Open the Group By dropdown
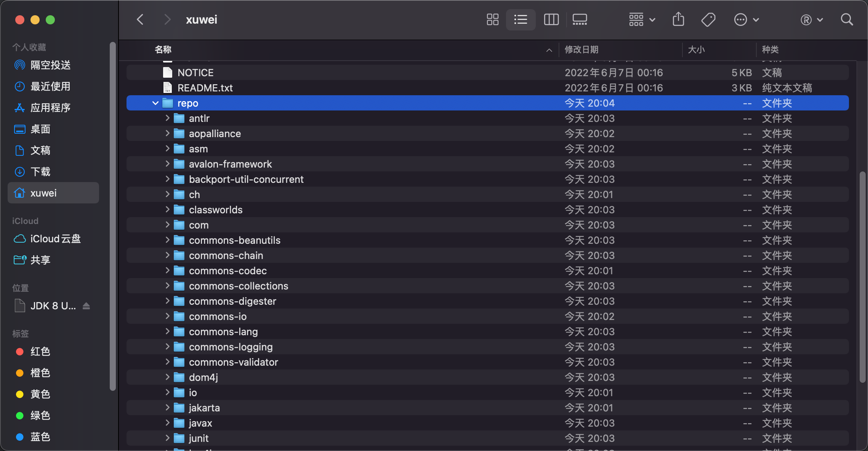This screenshot has width=868, height=451. [x=642, y=19]
